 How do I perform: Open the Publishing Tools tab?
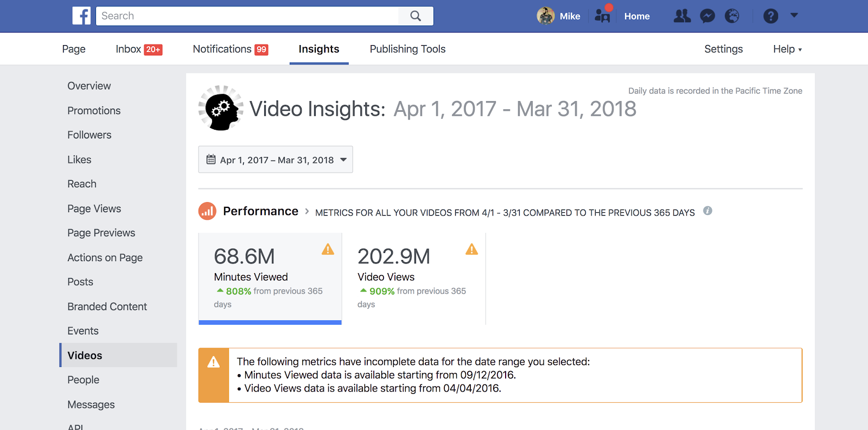407,49
